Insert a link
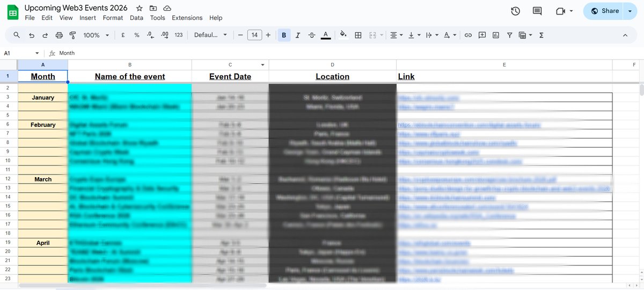This screenshot has width=644, height=290. coord(468,35)
